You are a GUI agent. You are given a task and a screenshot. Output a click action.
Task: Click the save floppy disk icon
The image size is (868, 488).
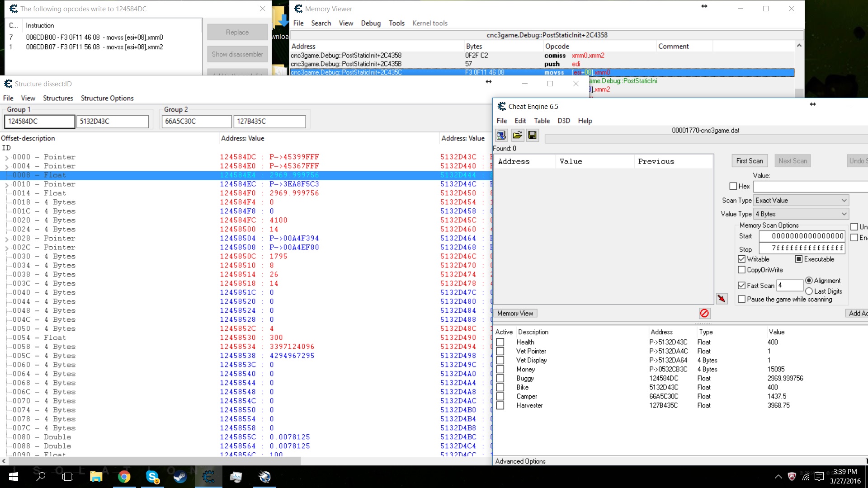click(x=533, y=135)
